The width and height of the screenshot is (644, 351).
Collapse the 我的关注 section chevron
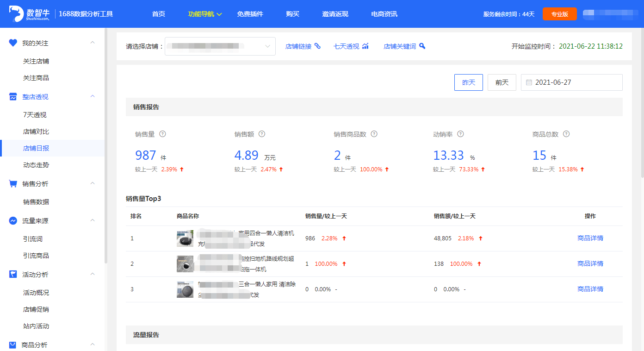pos(93,43)
